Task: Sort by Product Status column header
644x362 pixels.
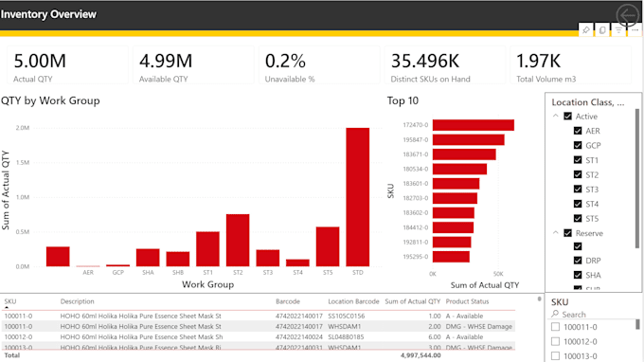Action: (x=468, y=301)
